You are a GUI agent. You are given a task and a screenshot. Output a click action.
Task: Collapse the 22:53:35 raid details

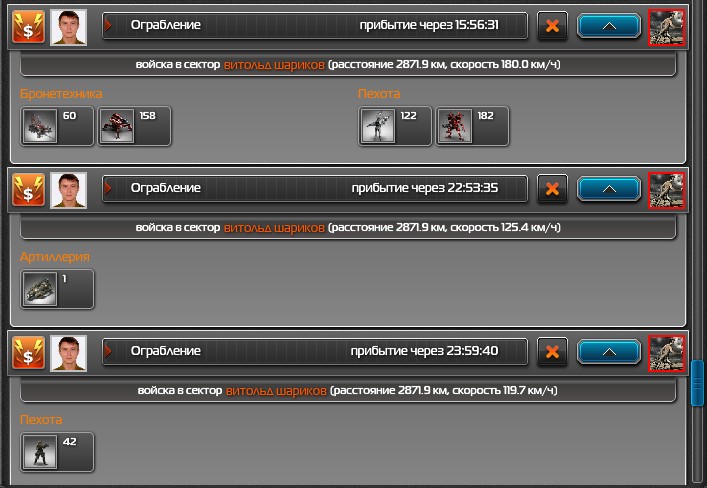(609, 189)
